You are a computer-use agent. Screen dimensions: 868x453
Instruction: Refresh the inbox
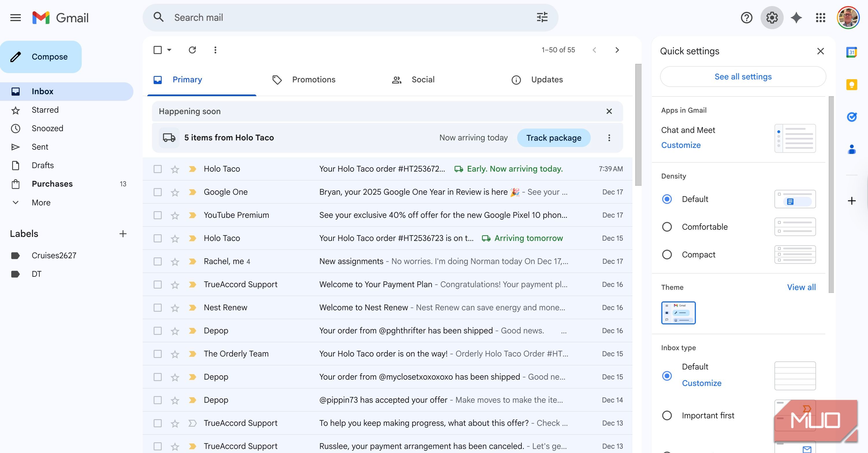click(x=192, y=50)
